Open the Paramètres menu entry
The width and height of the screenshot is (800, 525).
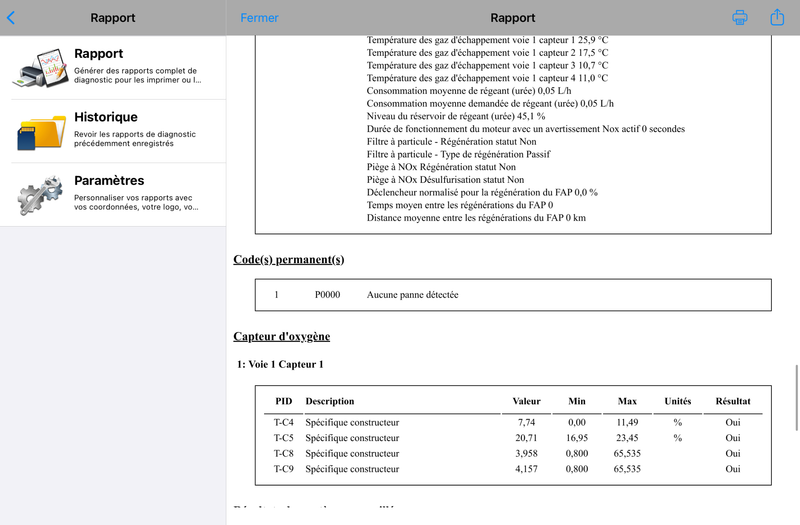point(113,195)
